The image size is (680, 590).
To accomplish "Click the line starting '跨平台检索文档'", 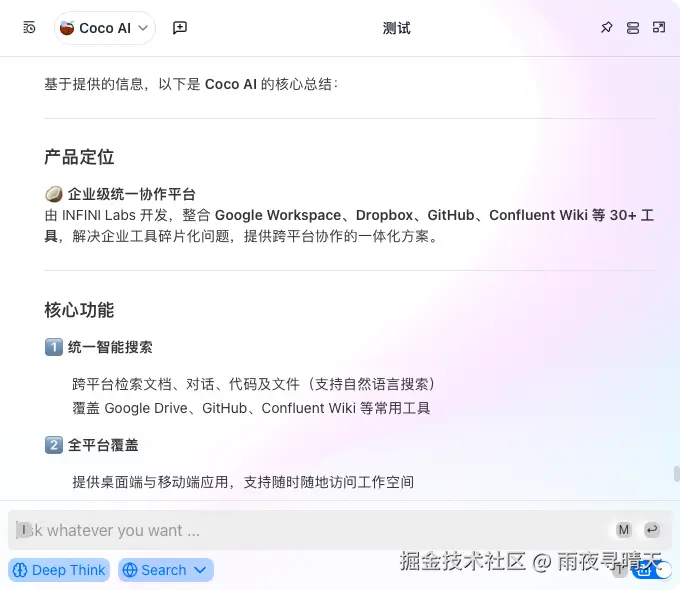I will (254, 384).
